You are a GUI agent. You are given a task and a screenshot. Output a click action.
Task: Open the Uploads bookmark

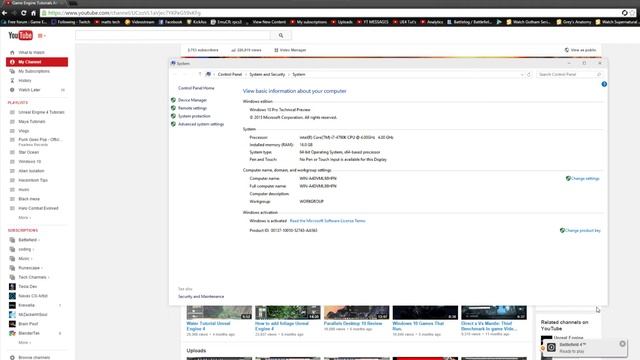(x=342, y=22)
